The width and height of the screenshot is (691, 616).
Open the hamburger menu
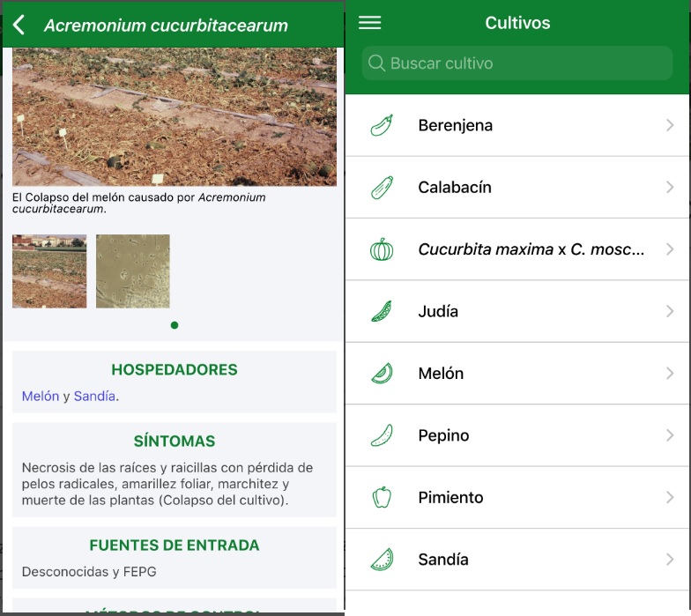pos(370,23)
